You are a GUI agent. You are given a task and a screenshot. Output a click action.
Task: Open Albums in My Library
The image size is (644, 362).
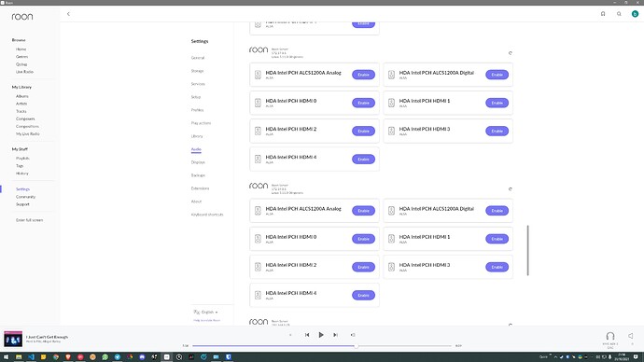(22, 96)
